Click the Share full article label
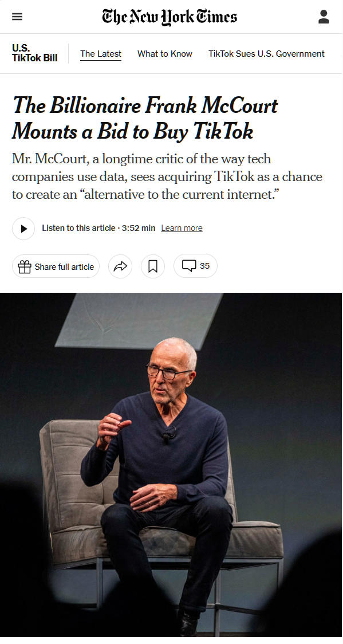The image size is (343, 644). click(64, 267)
